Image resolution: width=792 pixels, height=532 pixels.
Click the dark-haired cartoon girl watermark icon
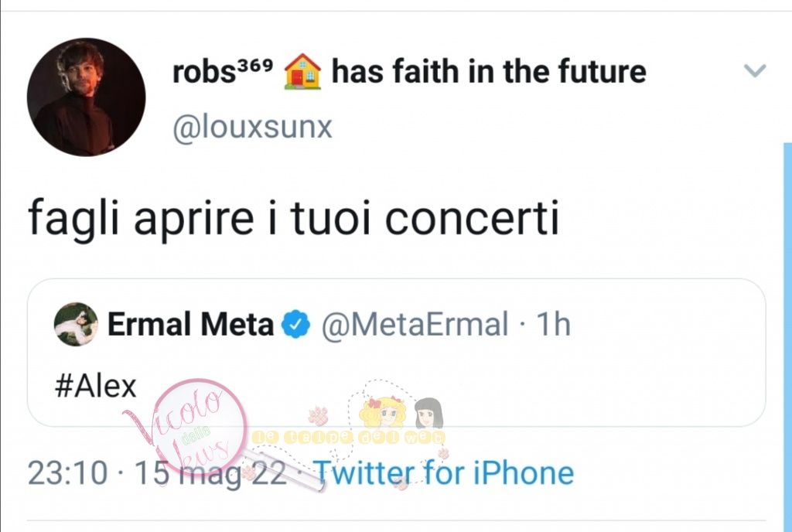pyautogui.click(x=428, y=413)
